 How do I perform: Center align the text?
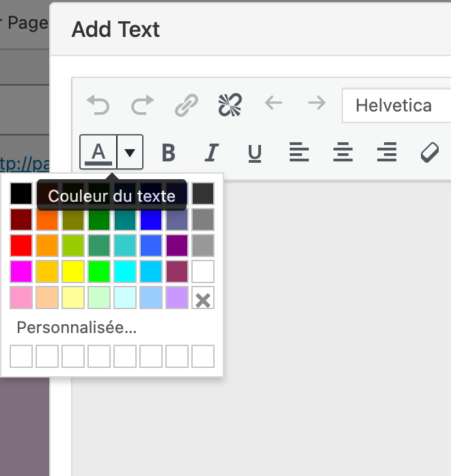[x=343, y=152]
